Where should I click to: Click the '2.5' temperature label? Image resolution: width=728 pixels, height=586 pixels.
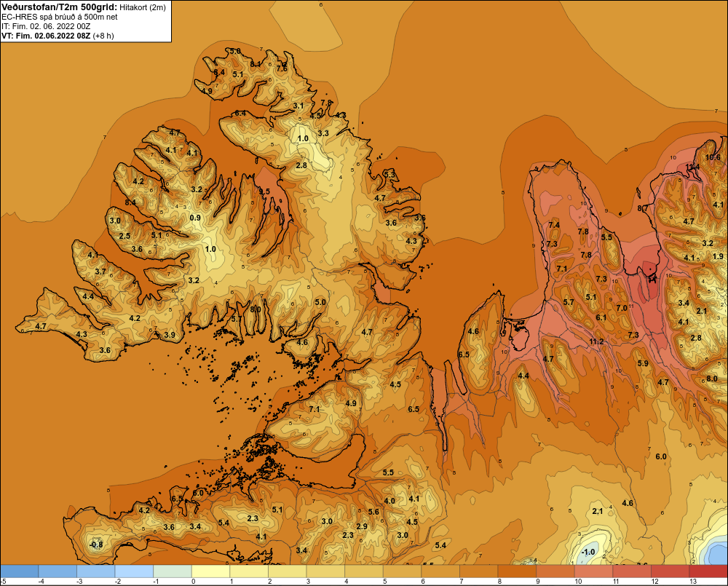tap(124, 236)
